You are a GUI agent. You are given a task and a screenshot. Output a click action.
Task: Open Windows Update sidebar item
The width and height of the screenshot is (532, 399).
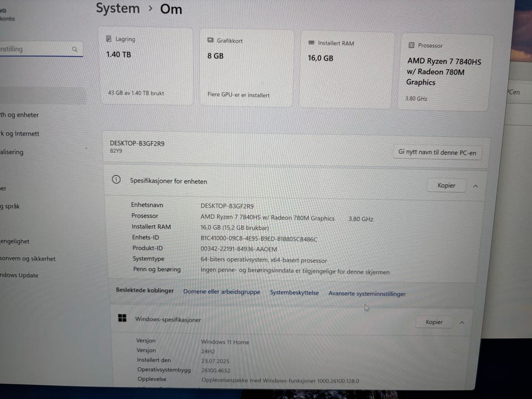click(19, 275)
